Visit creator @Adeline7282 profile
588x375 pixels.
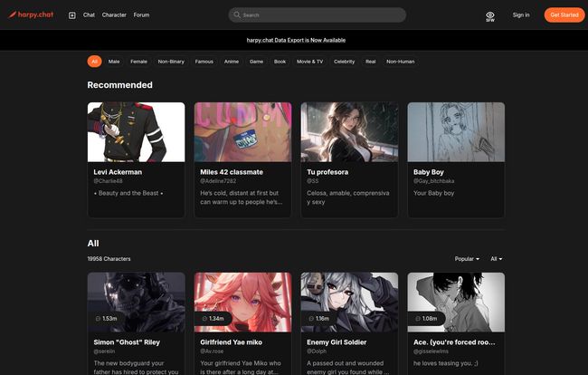click(218, 181)
